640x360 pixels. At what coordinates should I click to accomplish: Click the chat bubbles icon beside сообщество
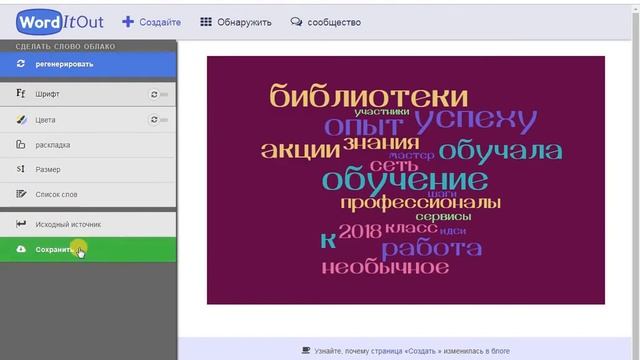click(296, 22)
